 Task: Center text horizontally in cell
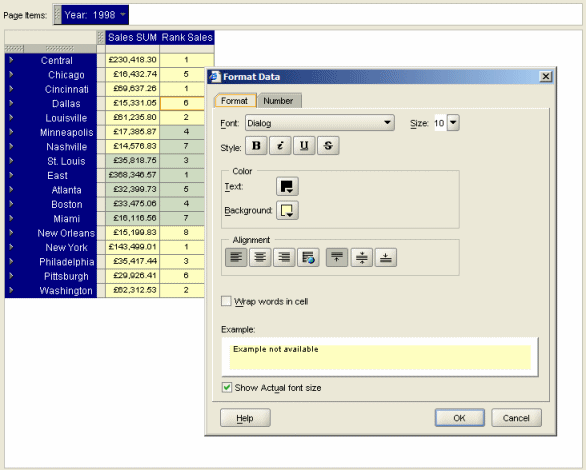coord(260,257)
